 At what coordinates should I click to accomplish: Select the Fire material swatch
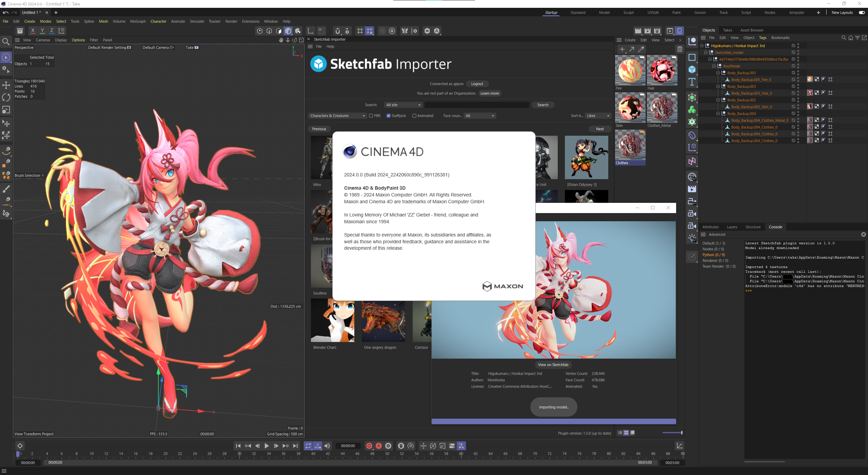(630, 70)
